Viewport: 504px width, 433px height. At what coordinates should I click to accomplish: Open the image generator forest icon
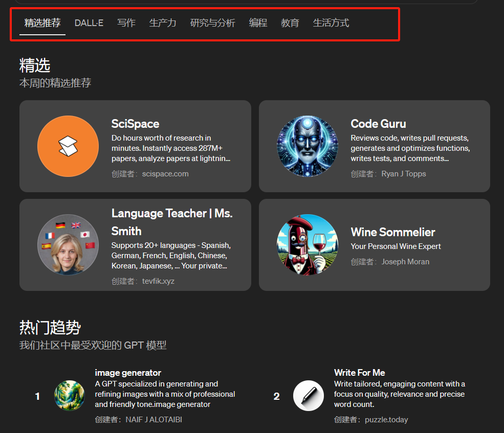(70, 396)
